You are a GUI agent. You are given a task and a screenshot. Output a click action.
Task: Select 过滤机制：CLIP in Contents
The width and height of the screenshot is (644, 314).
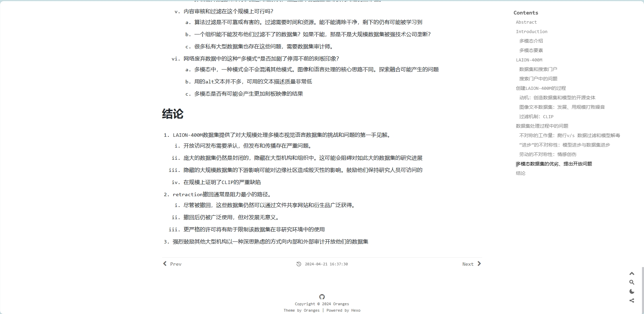[536, 116]
